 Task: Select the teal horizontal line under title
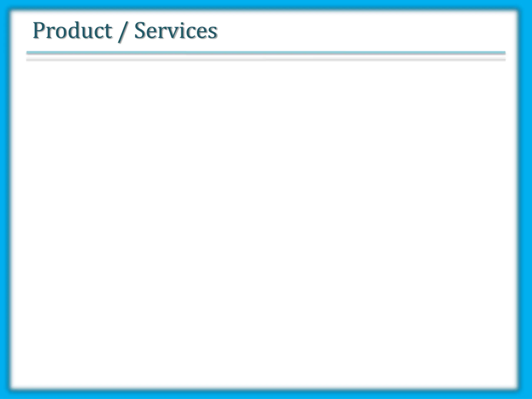266,53
